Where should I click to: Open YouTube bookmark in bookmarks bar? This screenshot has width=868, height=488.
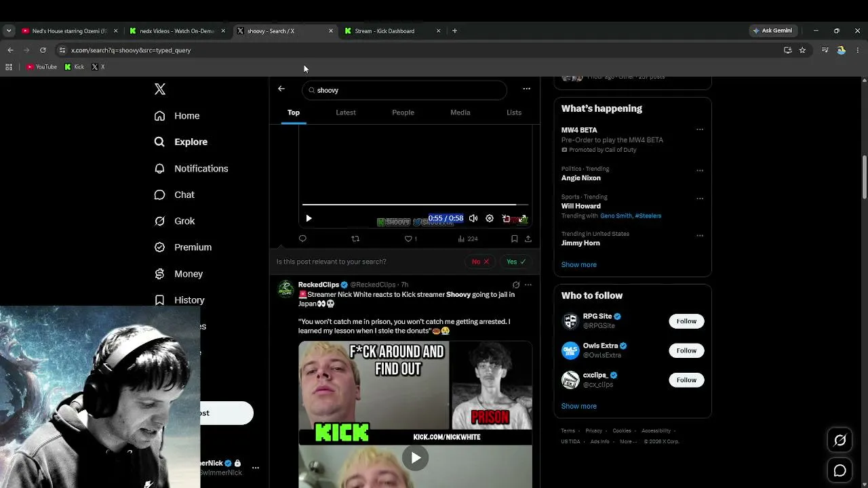coord(42,67)
